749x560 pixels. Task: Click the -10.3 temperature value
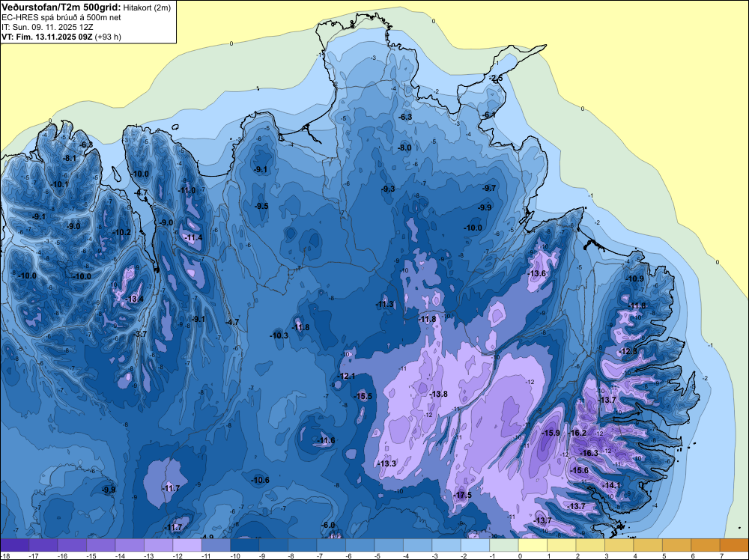[279, 335]
